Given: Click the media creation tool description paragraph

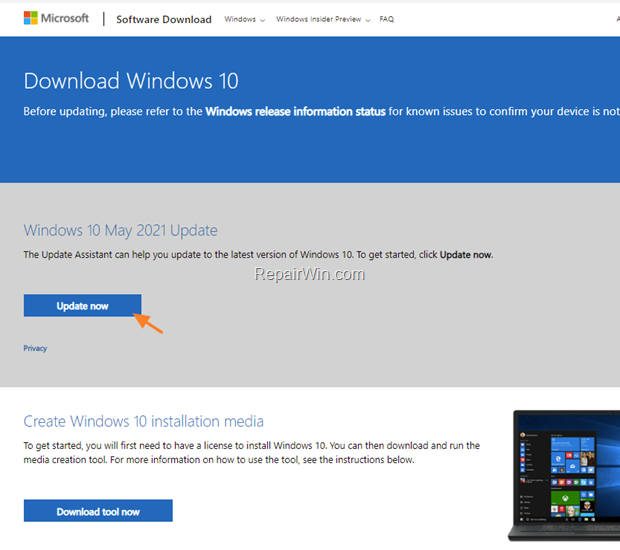Looking at the screenshot, I should [x=251, y=453].
